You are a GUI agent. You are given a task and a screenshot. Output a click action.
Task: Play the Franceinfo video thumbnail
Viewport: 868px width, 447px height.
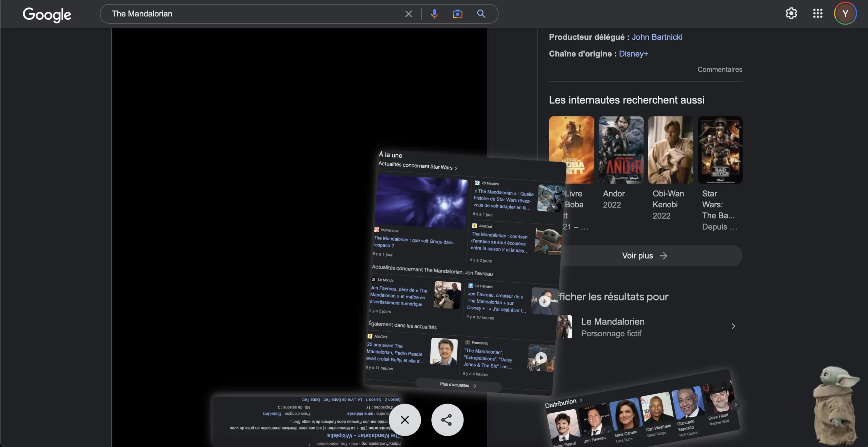point(541,358)
